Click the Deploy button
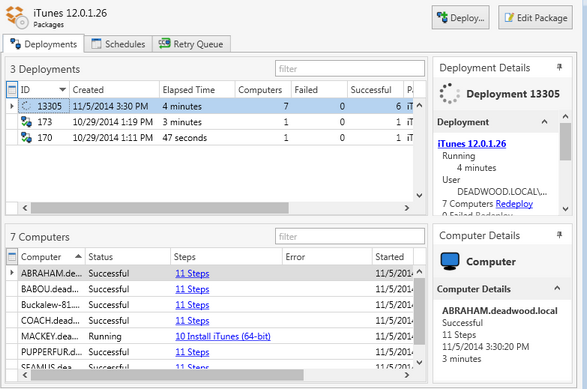The image size is (587, 389). (x=460, y=17)
